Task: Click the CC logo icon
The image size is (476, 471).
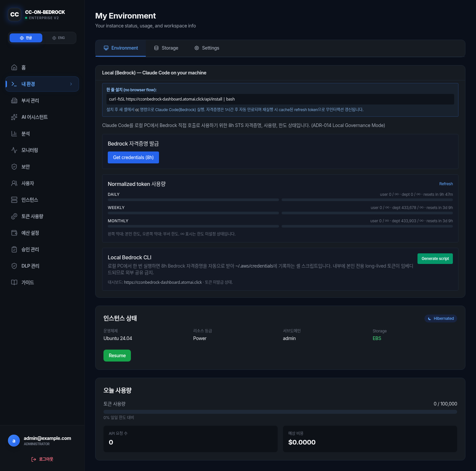Action: (15, 15)
